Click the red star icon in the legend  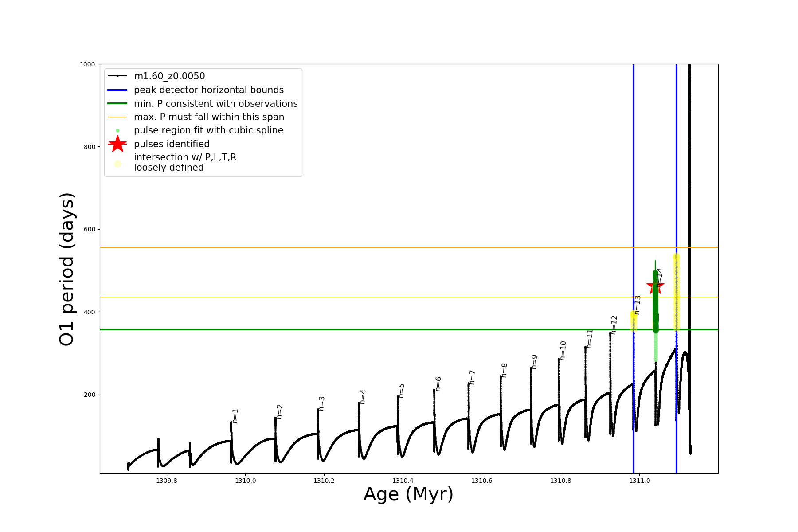[x=117, y=144]
